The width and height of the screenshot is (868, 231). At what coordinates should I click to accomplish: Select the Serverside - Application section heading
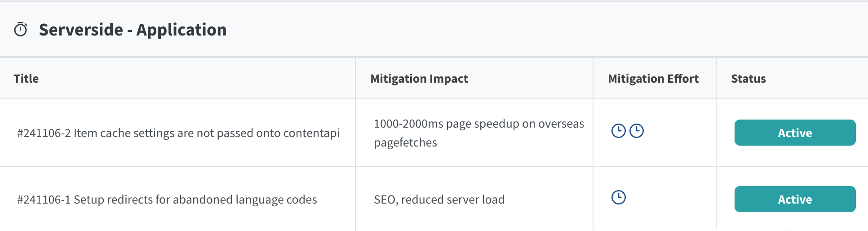click(x=133, y=30)
